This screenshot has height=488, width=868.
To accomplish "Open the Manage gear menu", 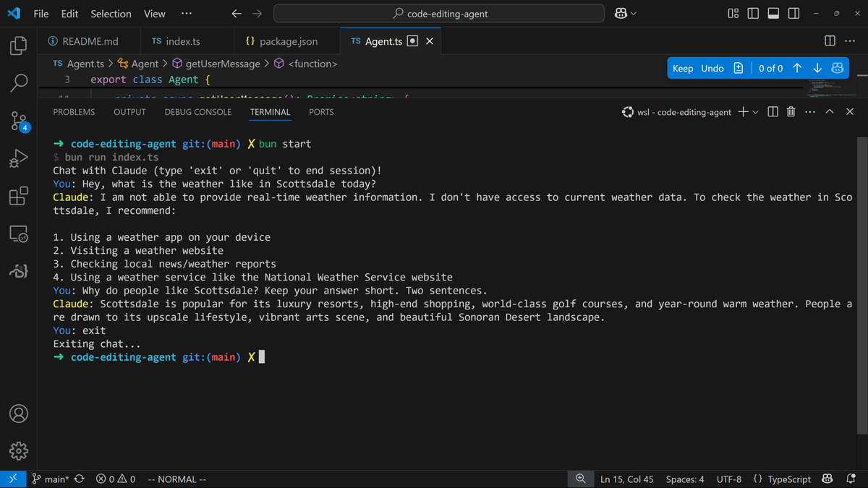I will (19, 451).
